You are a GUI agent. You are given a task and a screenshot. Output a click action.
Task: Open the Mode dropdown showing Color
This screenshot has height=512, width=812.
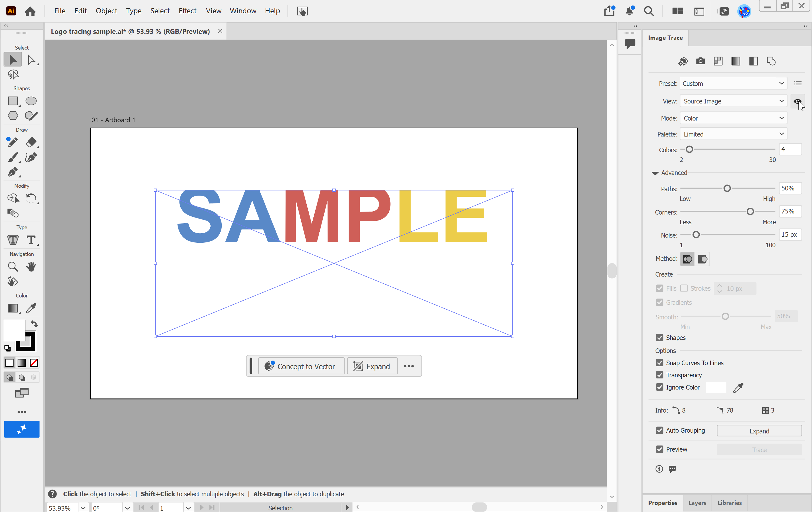coord(733,118)
